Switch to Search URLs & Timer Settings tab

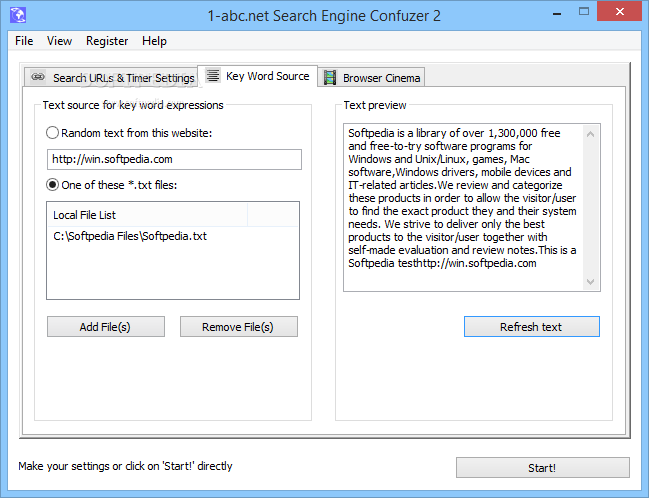111,77
